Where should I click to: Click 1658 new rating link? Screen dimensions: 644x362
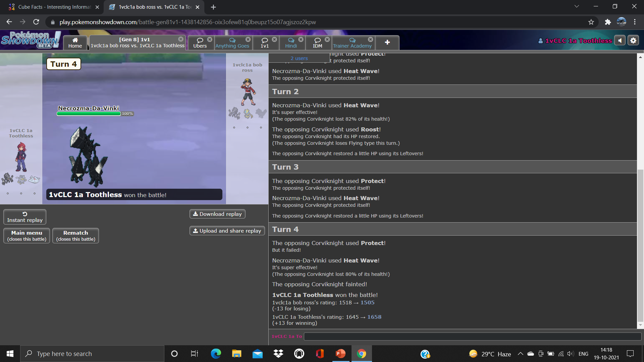(x=374, y=317)
